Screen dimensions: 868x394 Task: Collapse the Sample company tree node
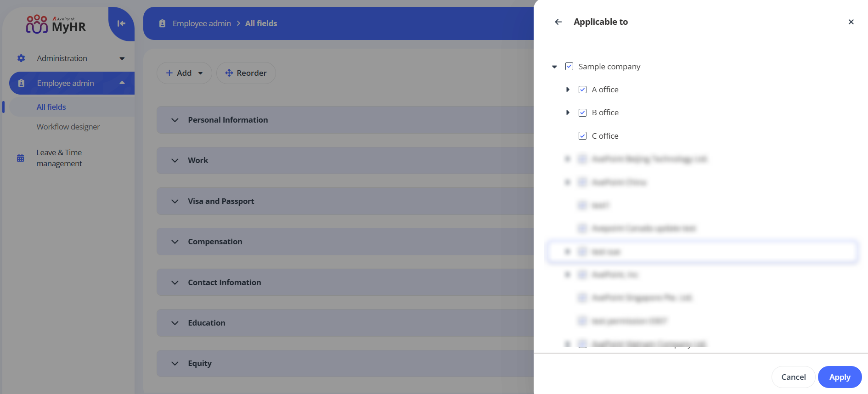point(554,67)
